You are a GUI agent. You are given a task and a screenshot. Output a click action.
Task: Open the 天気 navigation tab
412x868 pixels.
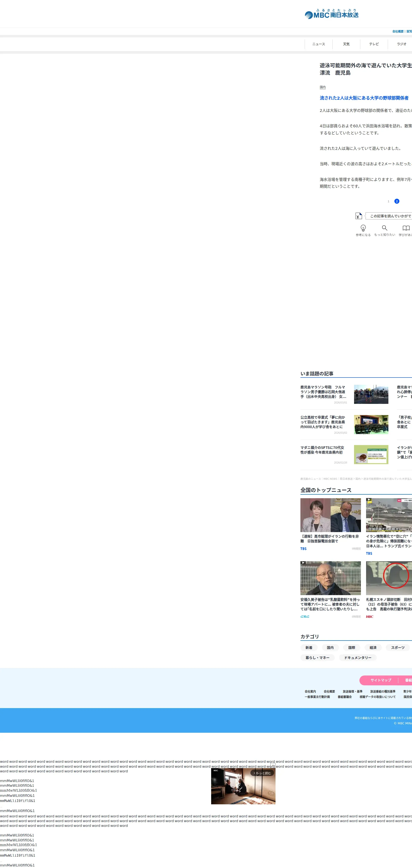[x=346, y=44]
